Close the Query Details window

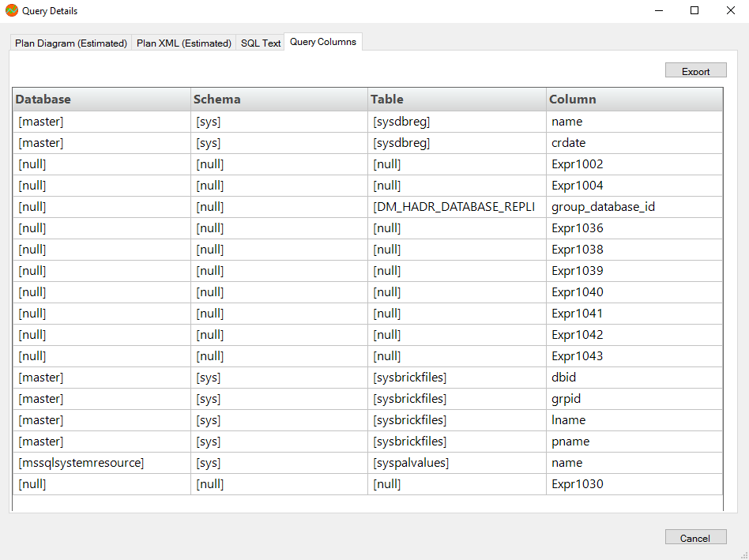730,10
